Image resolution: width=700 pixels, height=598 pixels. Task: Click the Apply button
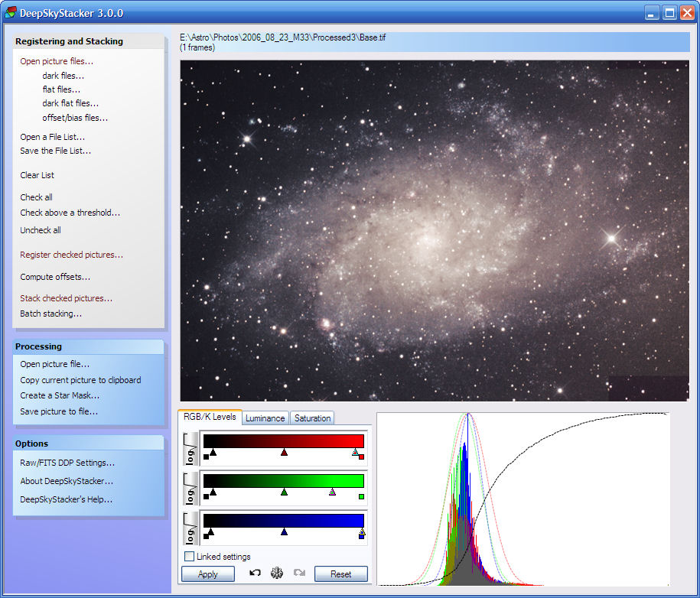(207, 574)
